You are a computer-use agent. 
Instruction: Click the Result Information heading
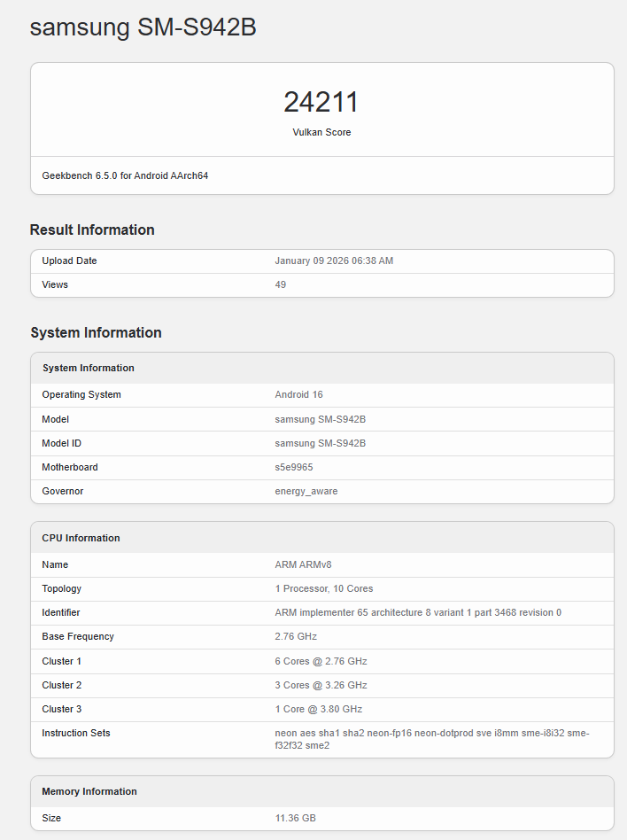coord(92,229)
